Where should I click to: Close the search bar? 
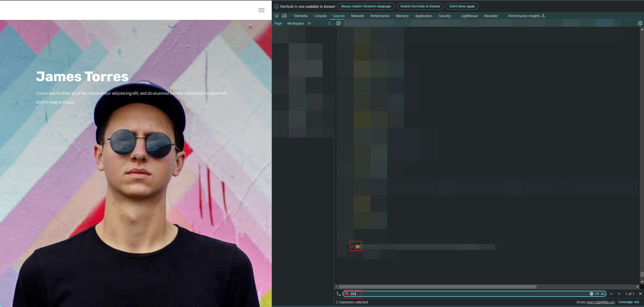point(640,294)
